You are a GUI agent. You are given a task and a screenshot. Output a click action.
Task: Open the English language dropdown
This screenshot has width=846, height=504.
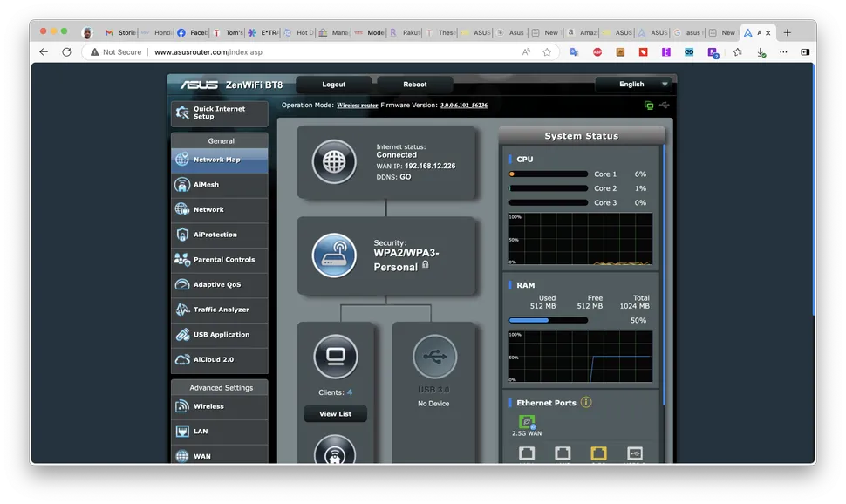point(633,85)
